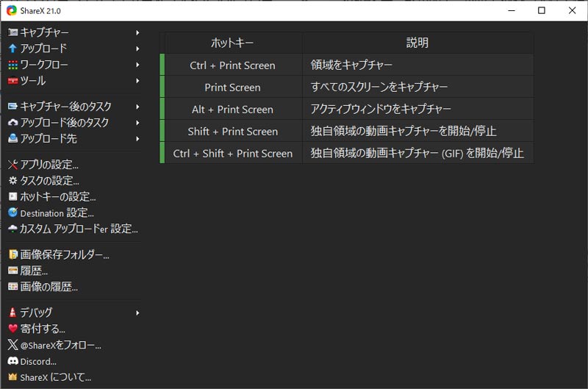Click the 画像の履歴 thumbnails icon
The height and width of the screenshot is (389, 588).
[12, 287]
